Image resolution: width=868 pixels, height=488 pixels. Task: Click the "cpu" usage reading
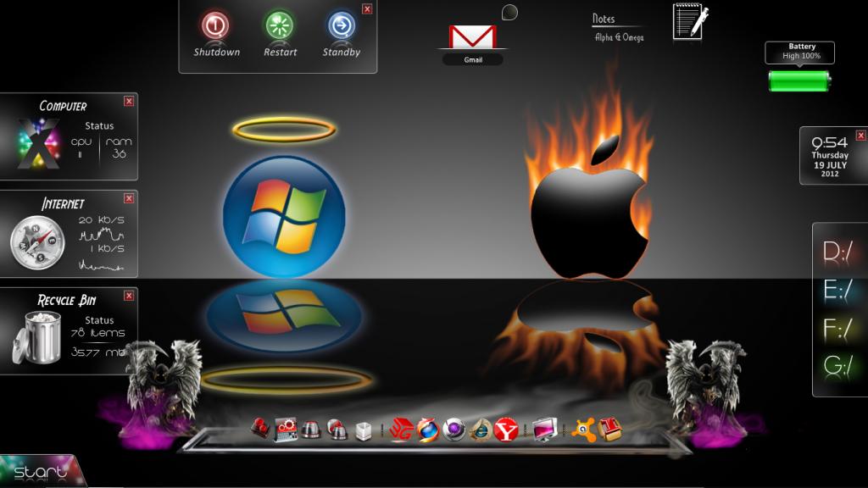[x=81, y=147]
